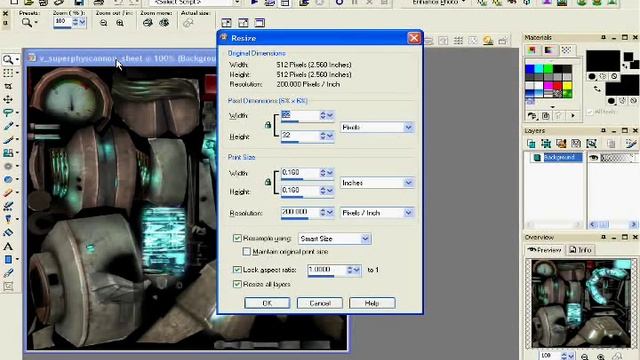Image resolution: width=640 pixels, height=360 pixels.
Task: Open pixel Width slider dropdown arrow
Action: pos(330,116)
